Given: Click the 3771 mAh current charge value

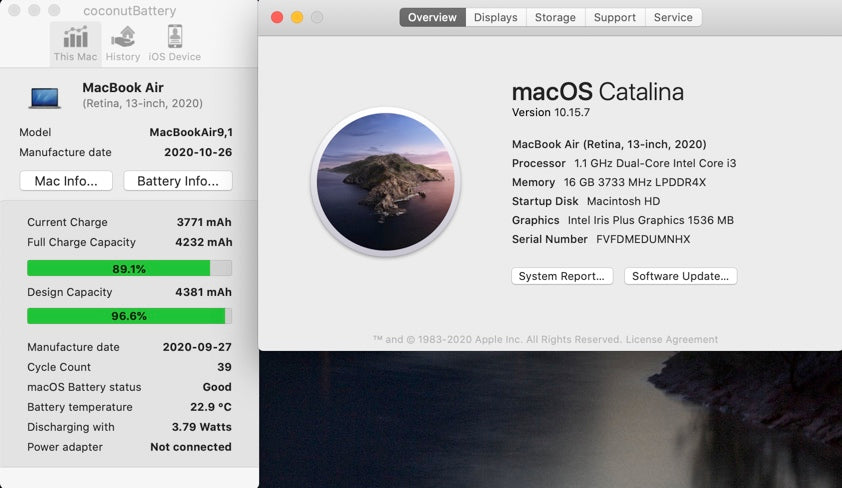Looking at the screenshot, I should click(x=204, y=222).
